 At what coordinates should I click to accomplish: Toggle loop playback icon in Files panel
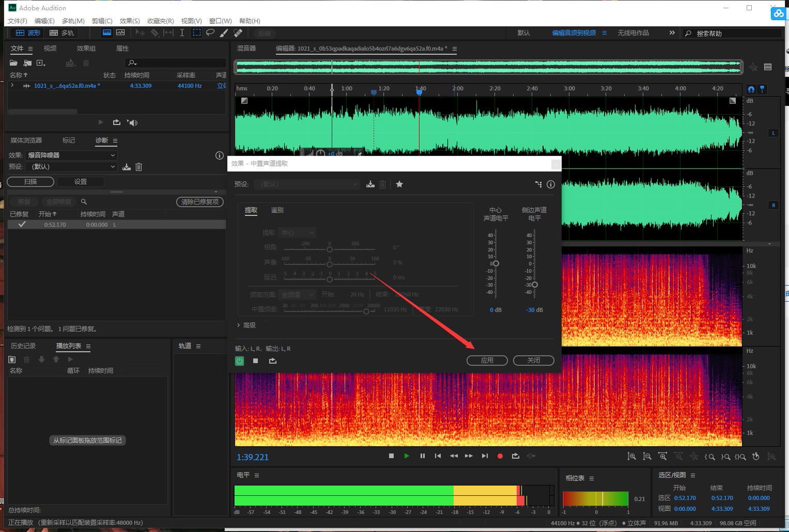tap(117, 122)
